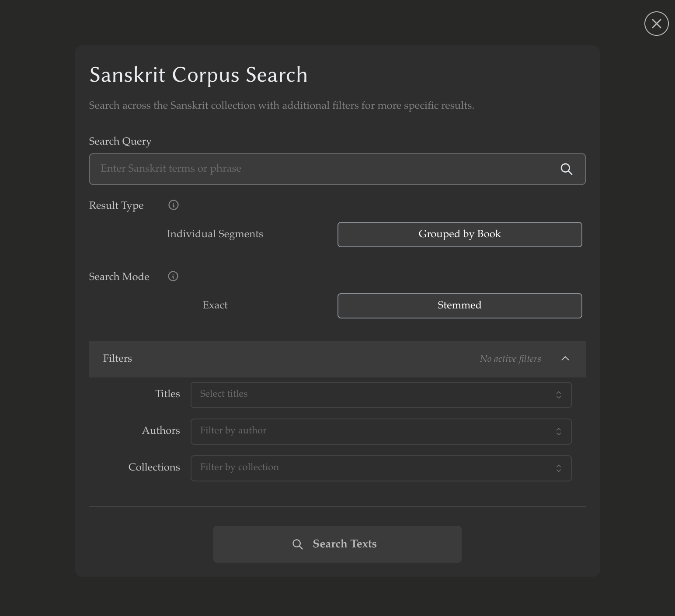Keep Stemmed search mode selected
The image size is (675, 616).
click(459, 305)
